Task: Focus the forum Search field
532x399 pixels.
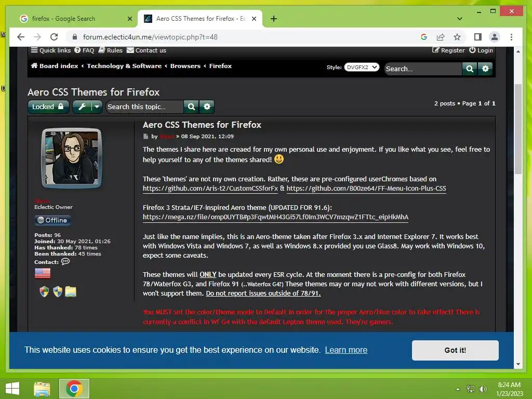Action: [423, 69]
